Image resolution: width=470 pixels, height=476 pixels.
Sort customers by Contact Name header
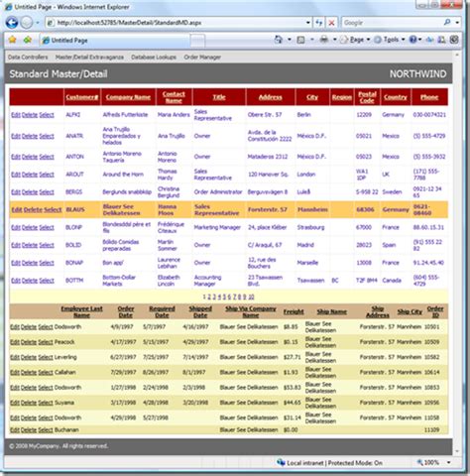tap(174, 97)
